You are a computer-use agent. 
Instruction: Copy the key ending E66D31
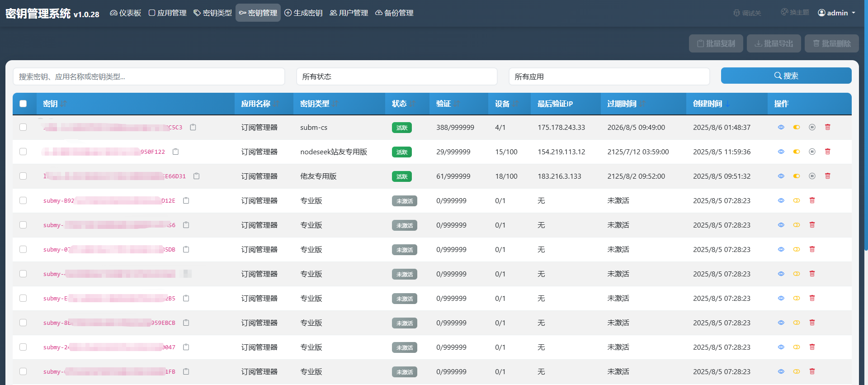pos(197,176)
